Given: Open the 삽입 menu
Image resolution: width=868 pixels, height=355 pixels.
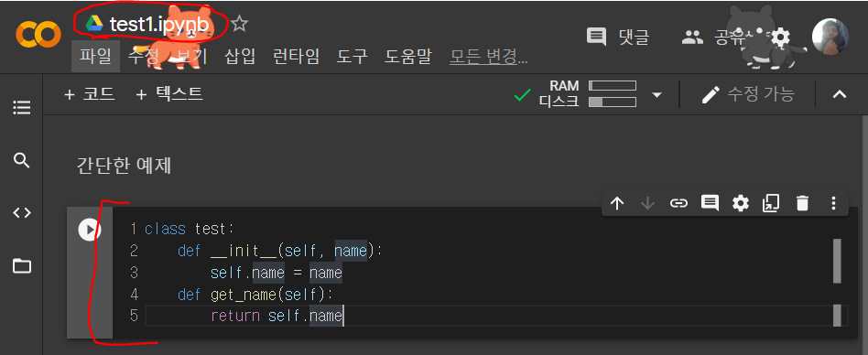Looking at the screenshot, I should 240,57.
